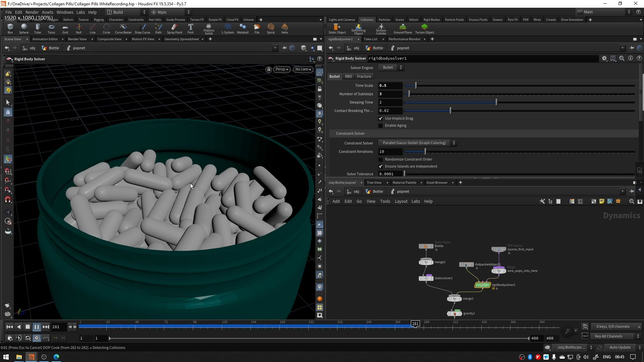Switch to the Fracture tab
This screenshot has height=362, width=644.
pos(364,76)
